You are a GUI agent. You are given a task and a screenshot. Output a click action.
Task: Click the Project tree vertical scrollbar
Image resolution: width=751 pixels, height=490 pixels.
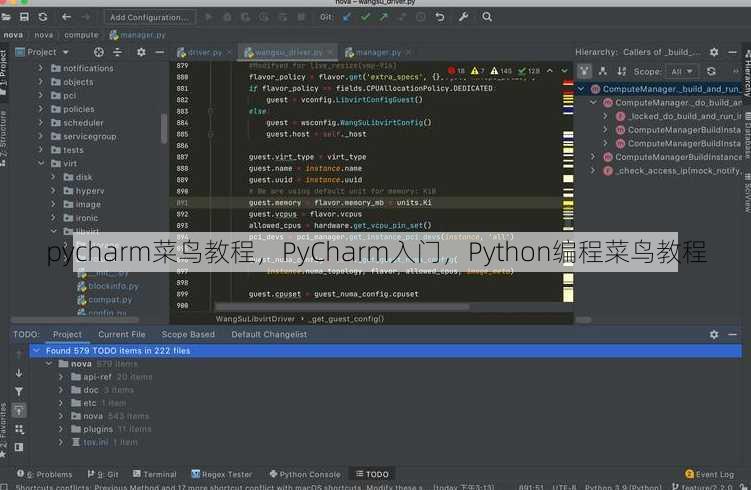pos(164,127)
